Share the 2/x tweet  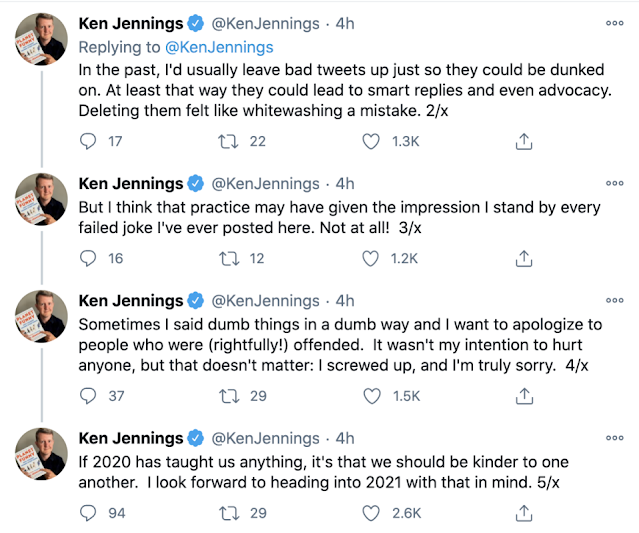(x=522, y=141)
